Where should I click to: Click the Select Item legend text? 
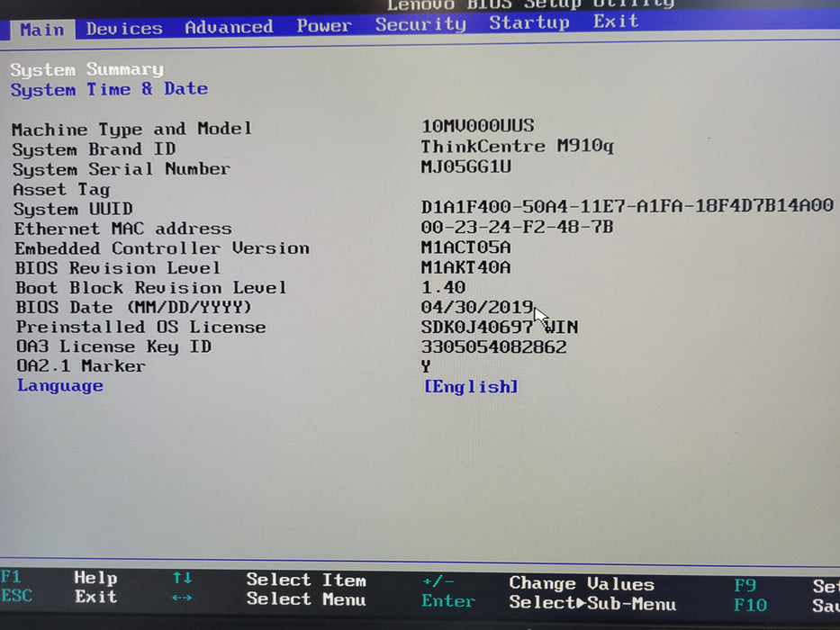(306, 580)
